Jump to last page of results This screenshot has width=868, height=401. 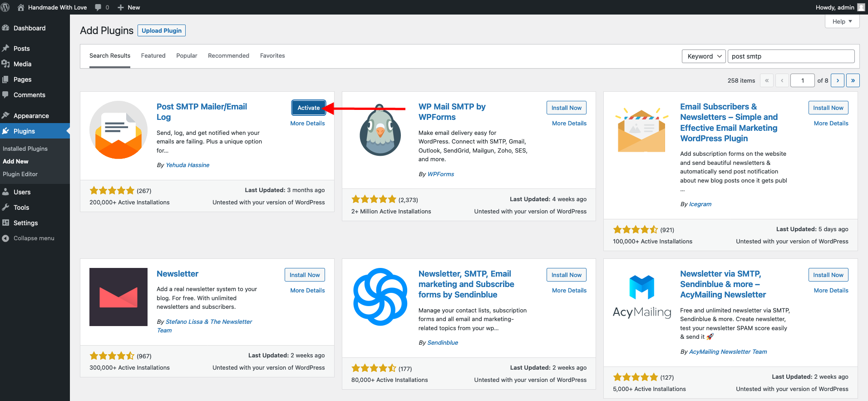(853, 80)
